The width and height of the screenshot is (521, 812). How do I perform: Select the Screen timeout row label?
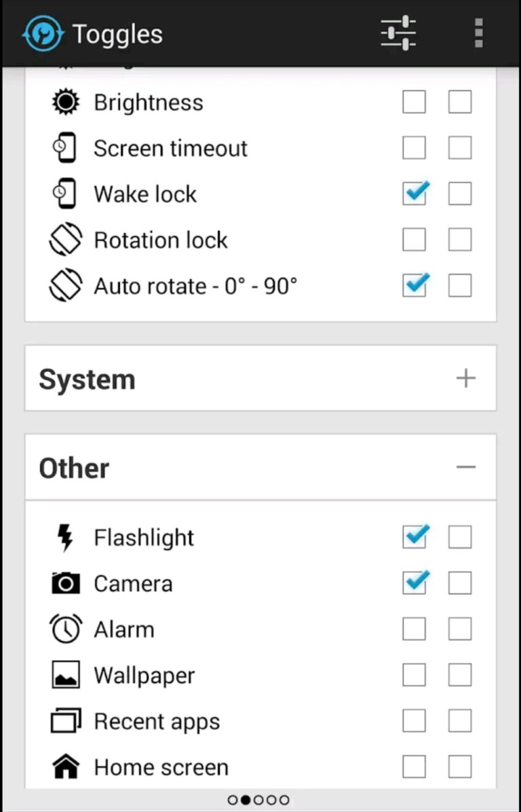pyautogui.click(x=170, y=148)
